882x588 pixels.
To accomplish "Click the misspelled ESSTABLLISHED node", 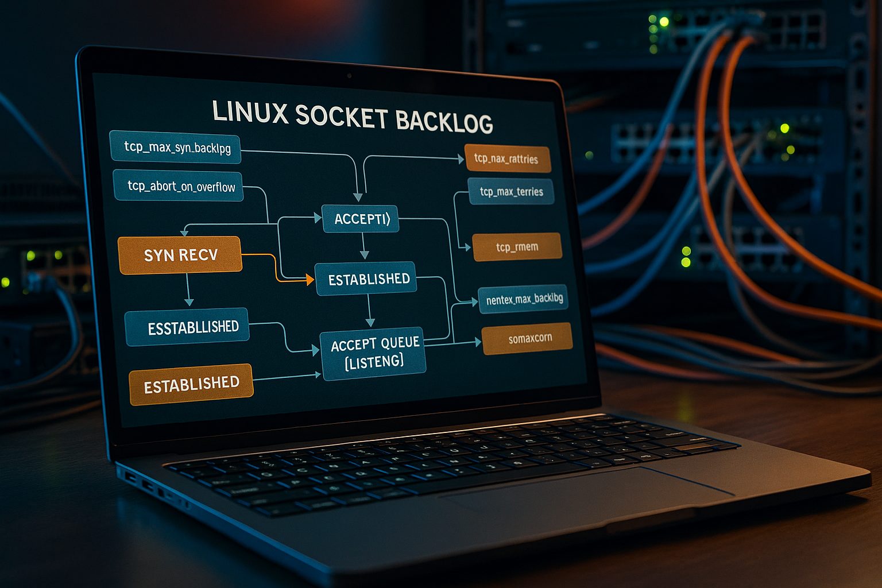I will pos(187,327).
